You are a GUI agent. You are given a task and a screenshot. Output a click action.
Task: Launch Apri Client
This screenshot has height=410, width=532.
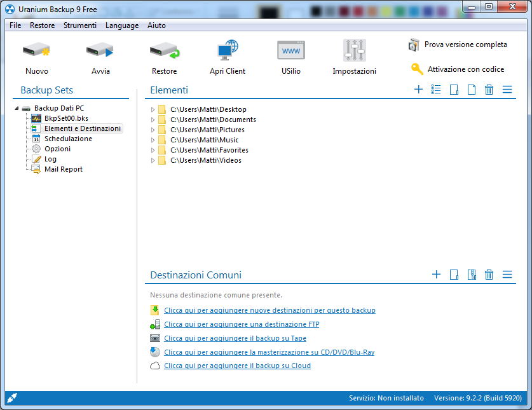(228, 50)
